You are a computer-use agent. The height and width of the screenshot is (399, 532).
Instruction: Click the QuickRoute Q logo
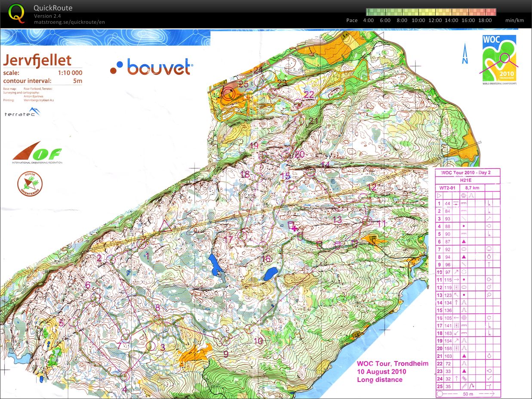[16, 13]
